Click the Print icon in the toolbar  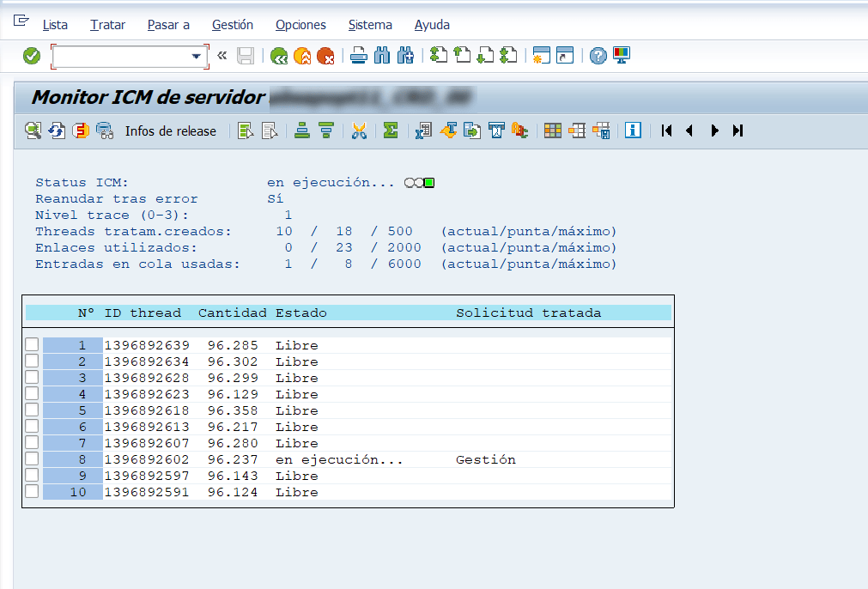[x=359, y=57]
